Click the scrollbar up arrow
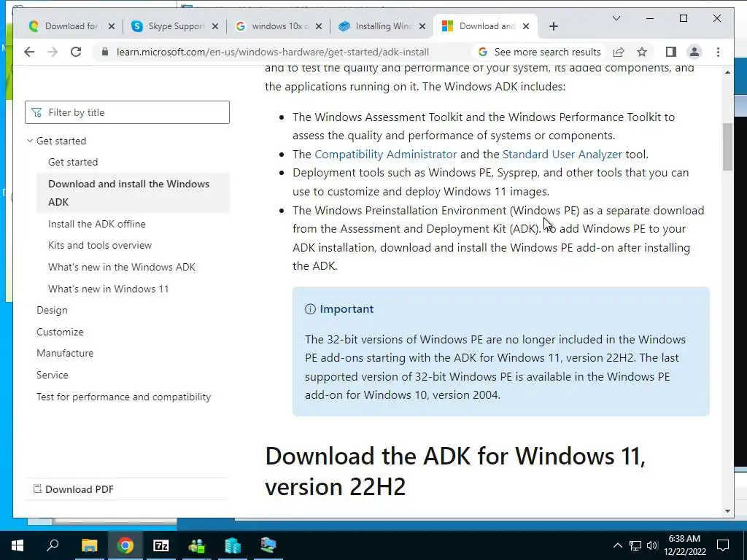 727,72
